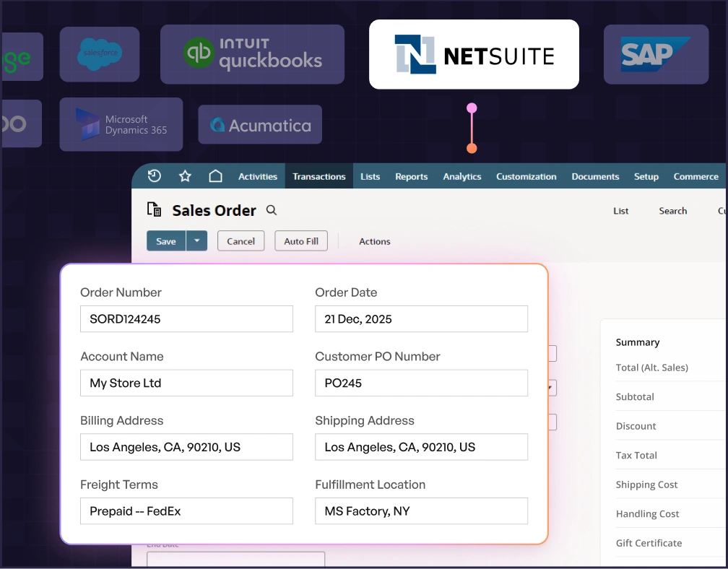
Task: Click the Auto Fill button
Action: point(301,241)
